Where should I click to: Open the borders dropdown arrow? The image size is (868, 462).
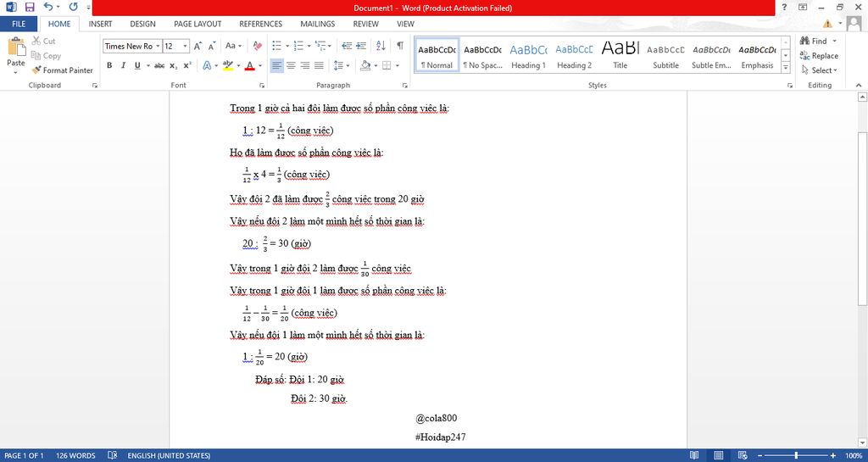pyautogui.click(x=398, y=66)
